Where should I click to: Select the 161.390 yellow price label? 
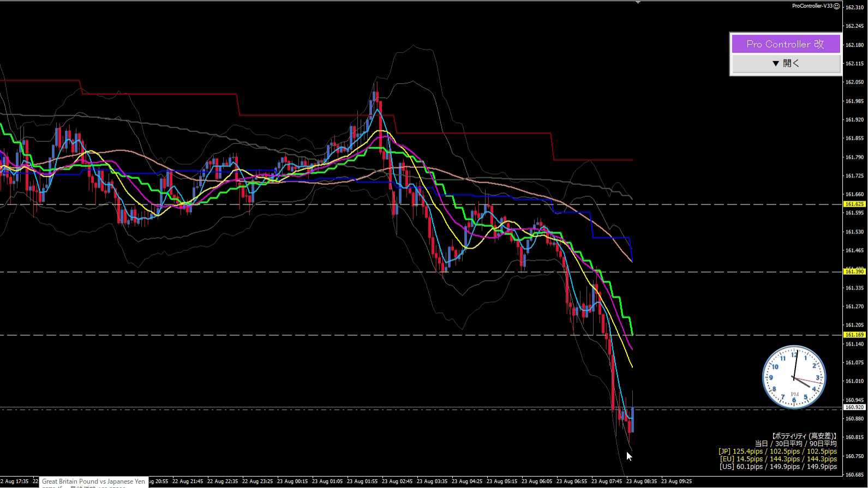[x=854, y=271]
